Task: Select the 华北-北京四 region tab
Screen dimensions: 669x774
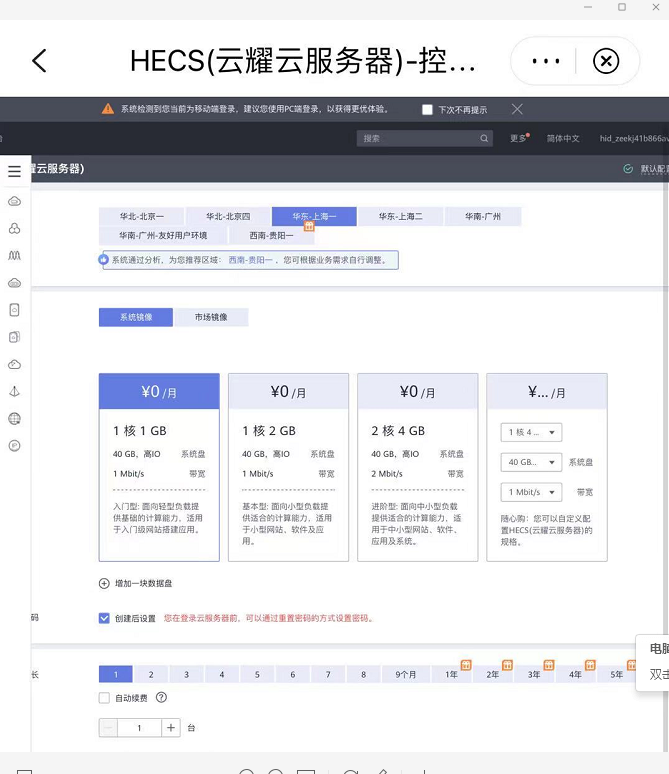Action: pos(228,216)
